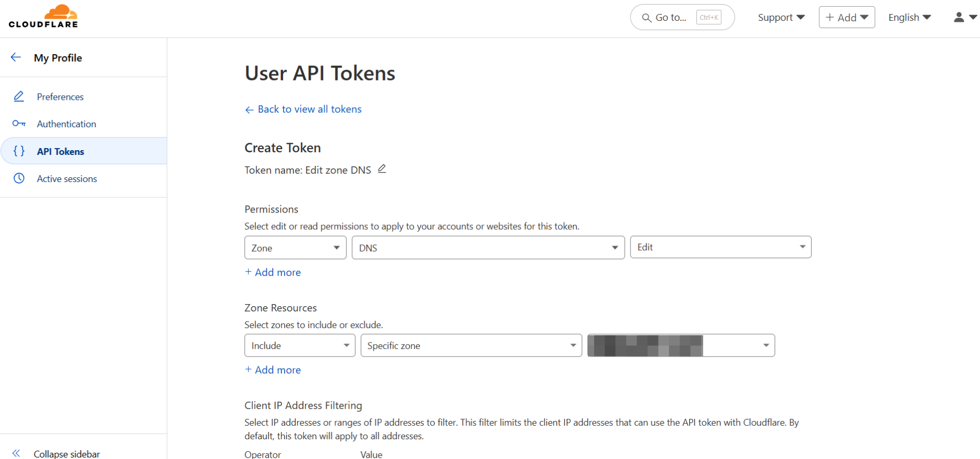Open the user account avatar menu
The height and width of the screenshot is (459, 980).
965,17
